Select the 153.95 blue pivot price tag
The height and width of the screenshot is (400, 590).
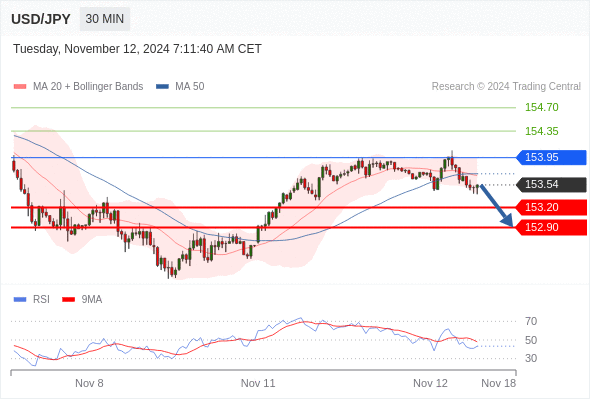(x=551, y=157)
